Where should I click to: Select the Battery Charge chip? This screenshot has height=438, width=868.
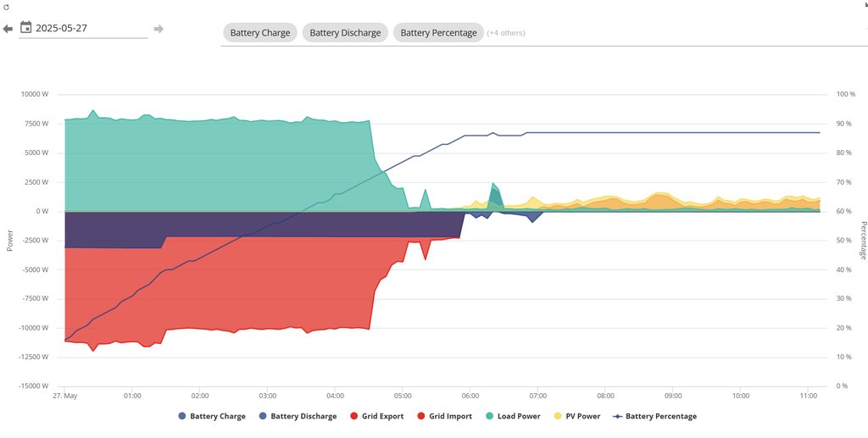[260, 33]
